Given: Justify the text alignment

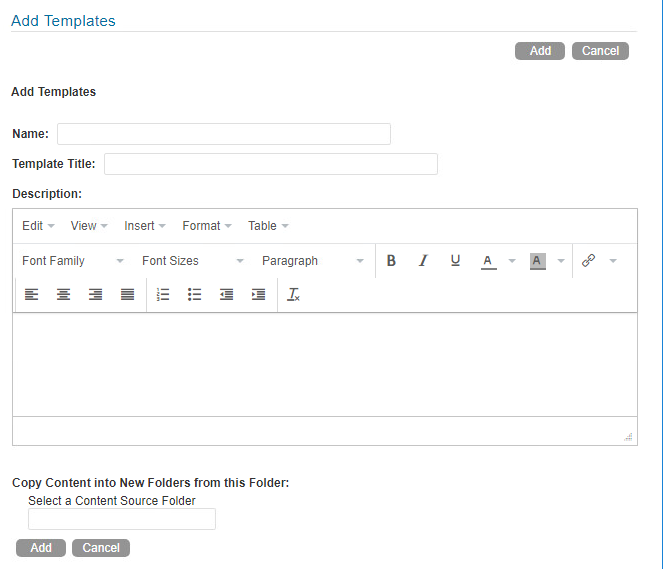Looking at the screenshot, I should pyautogui.click(x=127, y=295).
